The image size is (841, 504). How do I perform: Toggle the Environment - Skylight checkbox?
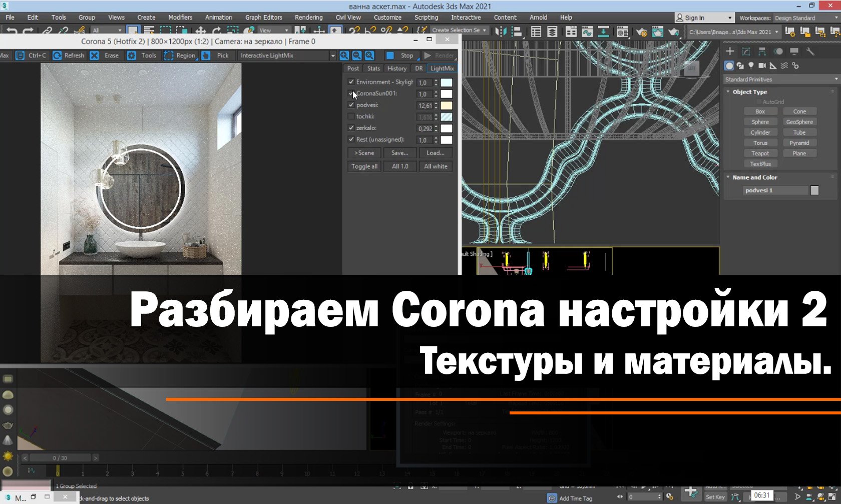[x=351, y=82]
